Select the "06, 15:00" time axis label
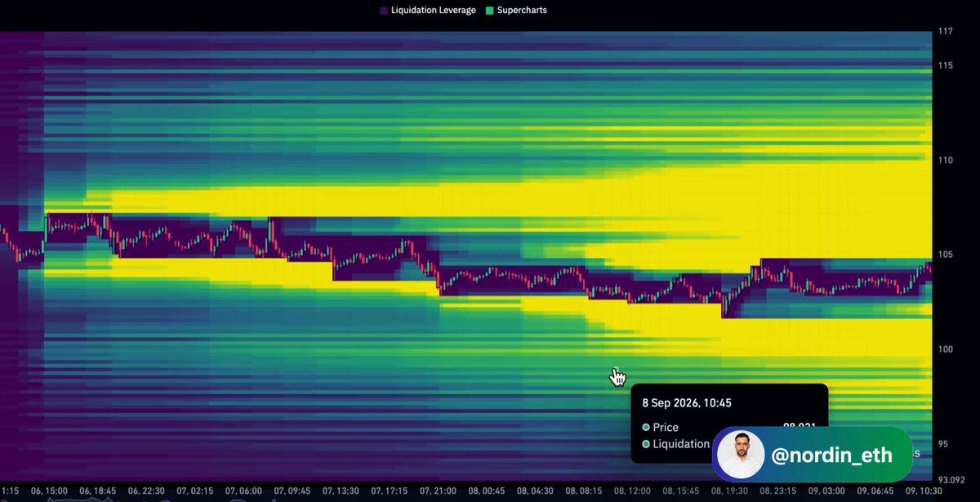This screenshot has height=502, width=980. click(50, 491)
